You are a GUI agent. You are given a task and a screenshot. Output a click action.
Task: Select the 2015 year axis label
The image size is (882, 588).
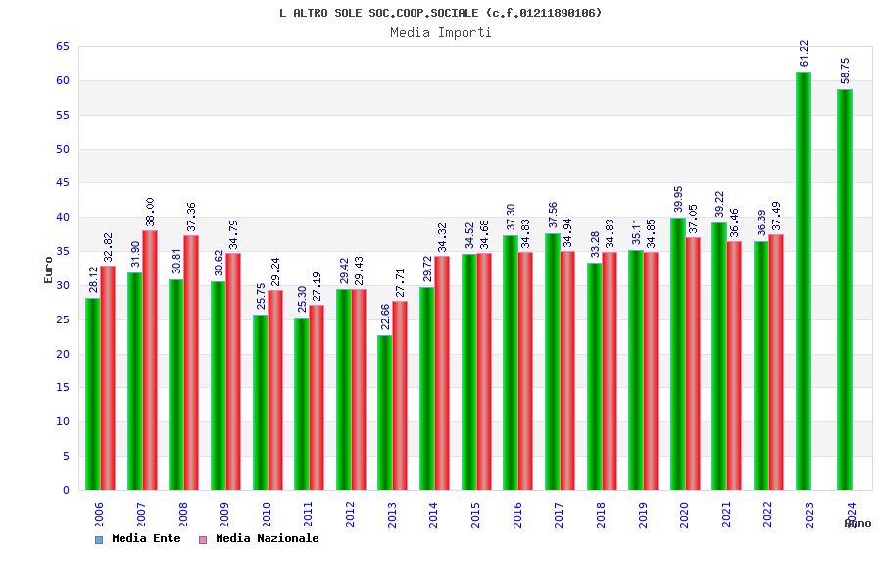[475, 514]
